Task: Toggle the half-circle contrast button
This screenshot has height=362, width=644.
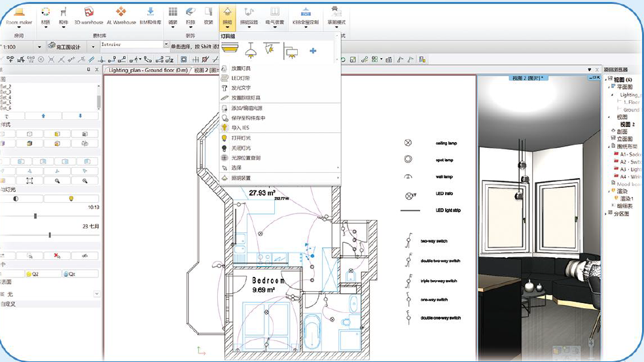Action: 16,198
